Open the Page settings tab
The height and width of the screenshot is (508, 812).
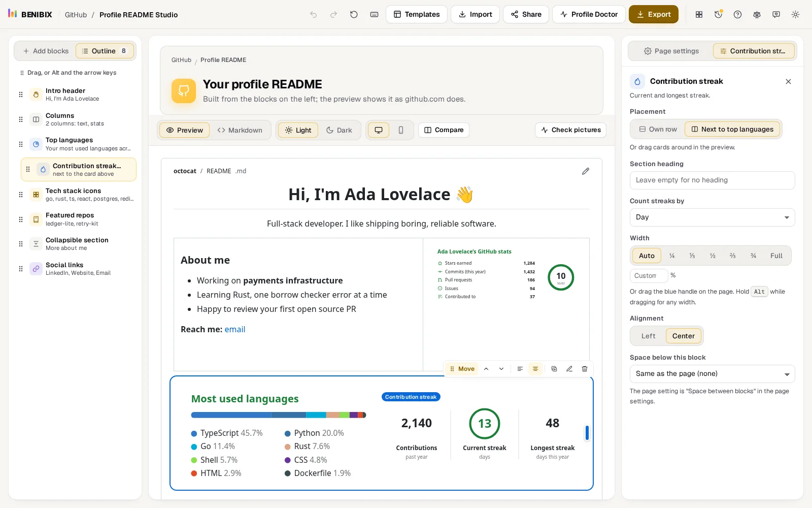(x=671, y=51)
